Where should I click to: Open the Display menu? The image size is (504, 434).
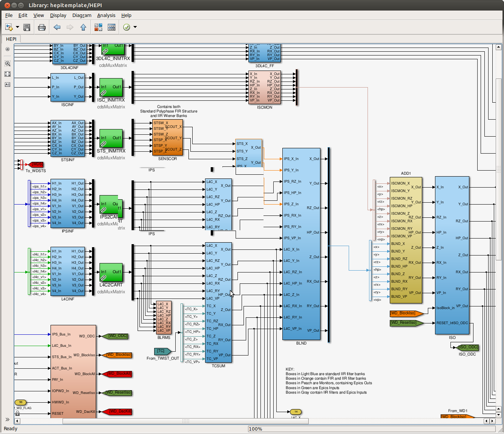(x=58, y=15)
